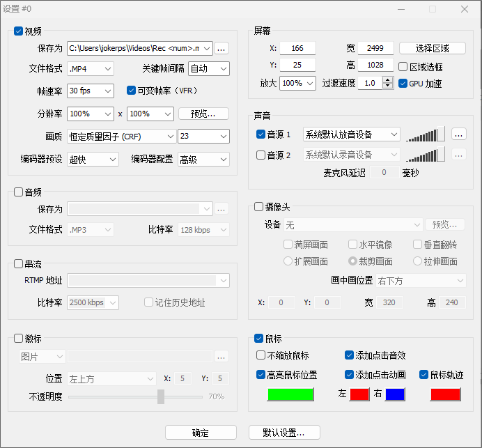This screenshot has width=482, height=448.
Task: Open the 文件格式 .MP4 dropdown
Action: [x=91, y=69]
